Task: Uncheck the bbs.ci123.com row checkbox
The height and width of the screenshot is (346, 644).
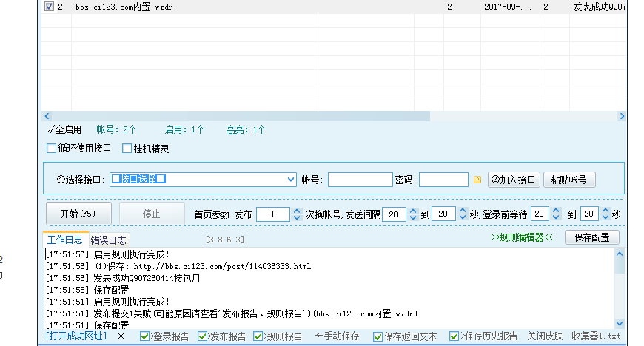Action: [50, 6]
